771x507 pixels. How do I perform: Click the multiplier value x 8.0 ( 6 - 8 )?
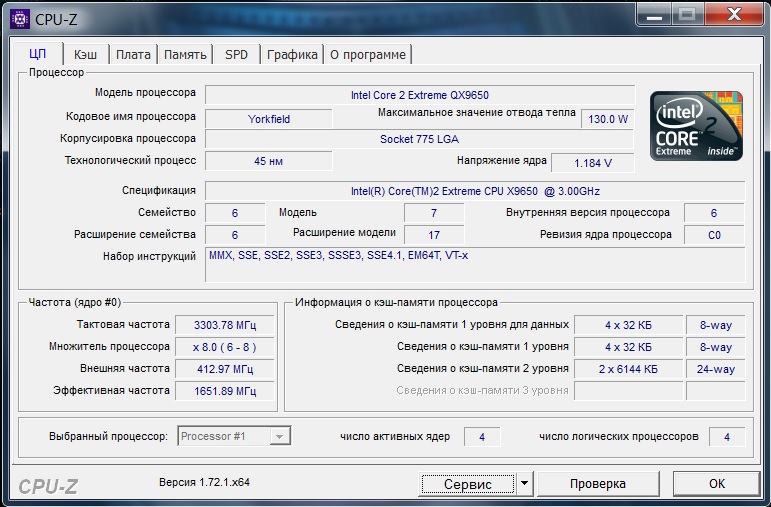coord(225,347)
